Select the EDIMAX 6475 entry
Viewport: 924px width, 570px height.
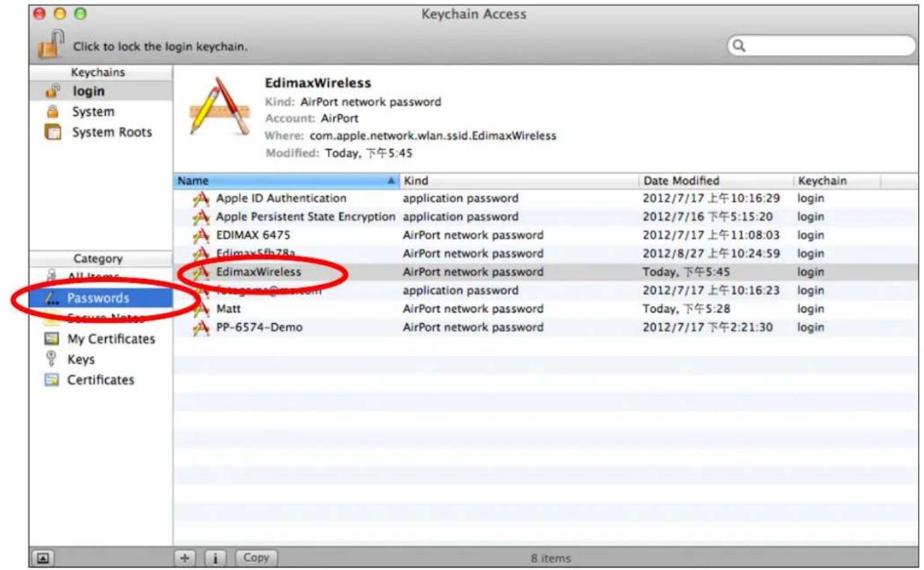(253, 235)
